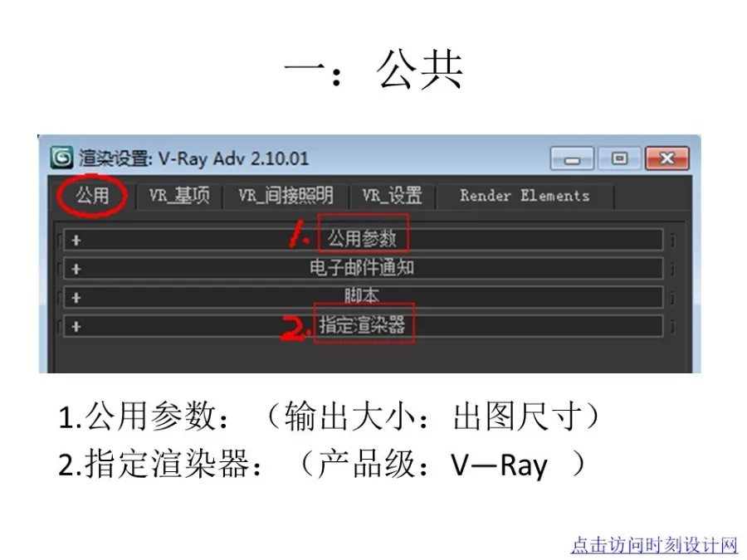Image resolution: width=747 pixels, height=560 pixels.
Task: Click the plus sign beside 电子邮件通知
Action: click(75, 267)
